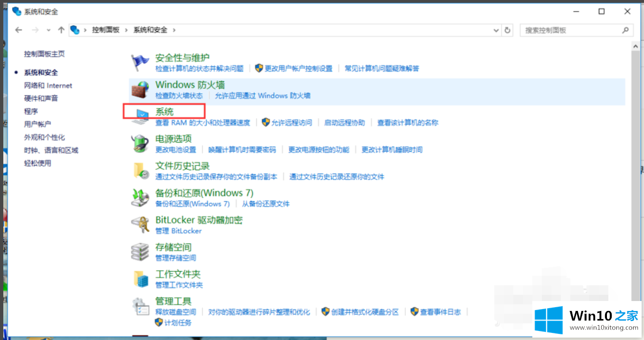
Task: Select 硬件和声音 in the sidebar
Action: click(x=41, y=98)
